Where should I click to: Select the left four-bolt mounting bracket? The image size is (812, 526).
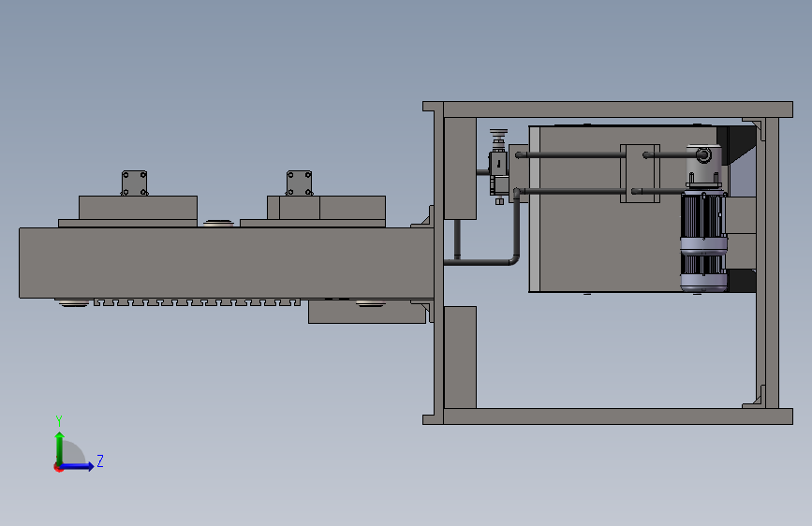[134, 183]
